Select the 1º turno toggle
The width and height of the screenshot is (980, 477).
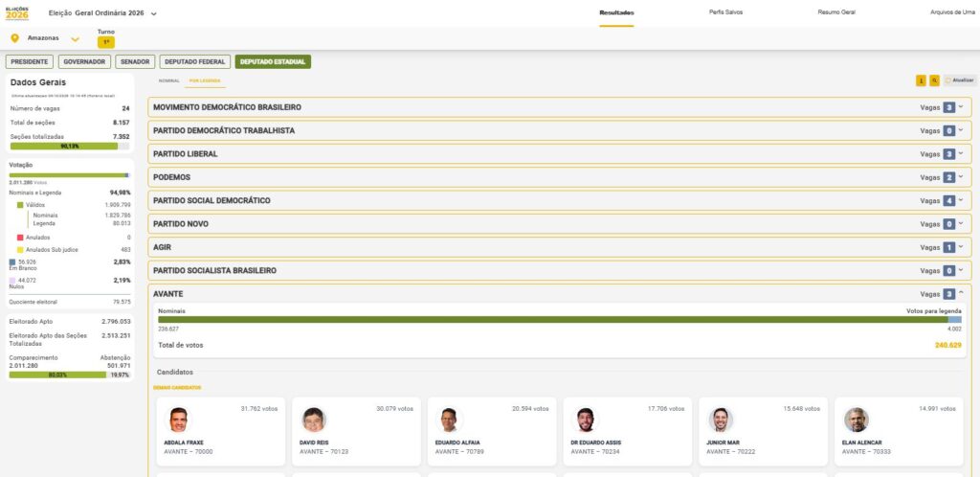(106, 42)
